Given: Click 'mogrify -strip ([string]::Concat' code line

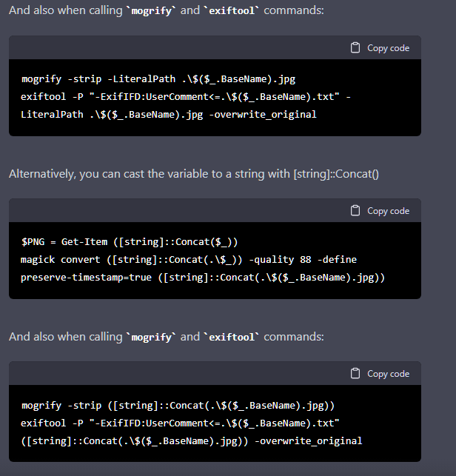Looking at the screenshot, I should (178, 405).
